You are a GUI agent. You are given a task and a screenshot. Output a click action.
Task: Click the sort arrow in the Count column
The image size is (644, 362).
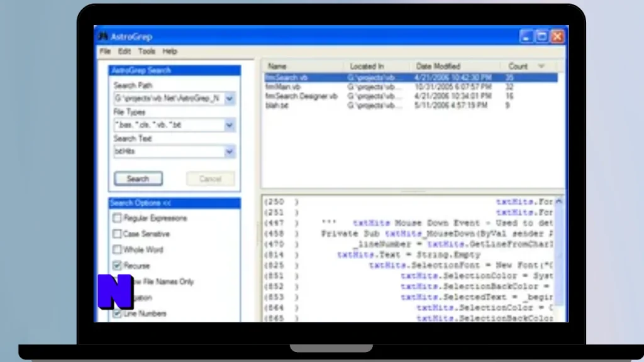541,66
